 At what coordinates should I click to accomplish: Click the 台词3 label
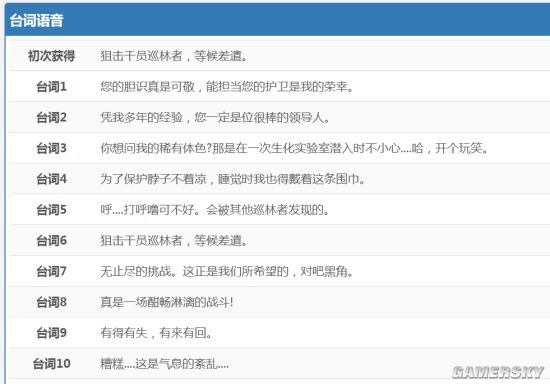point(51,148)
